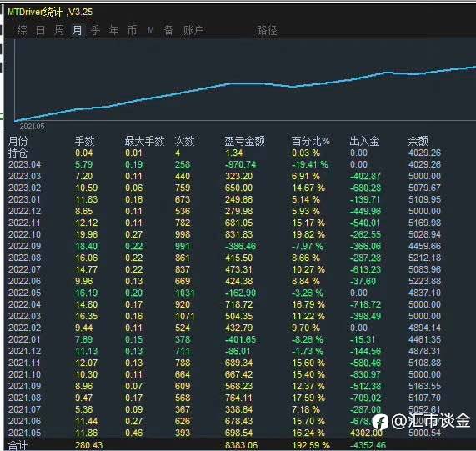Open the 账户 account tab
Viewport: 476px width, 451px height.
(193, 30)
